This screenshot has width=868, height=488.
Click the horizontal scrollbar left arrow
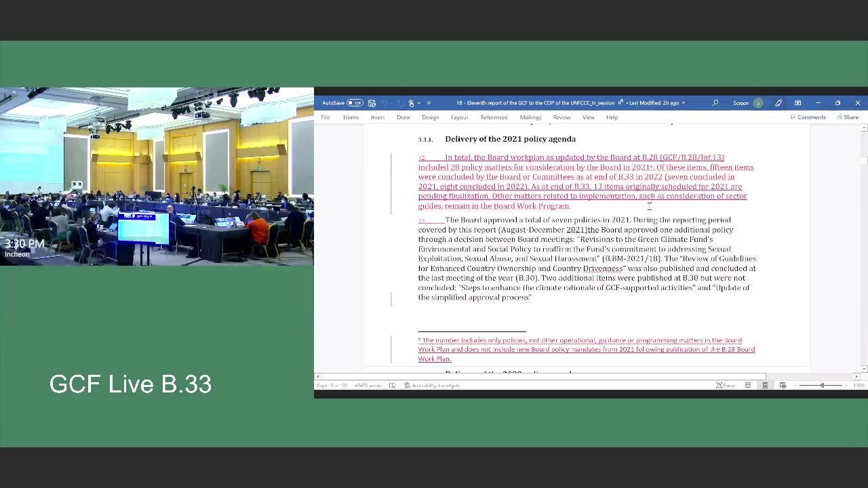pos(317,376)
